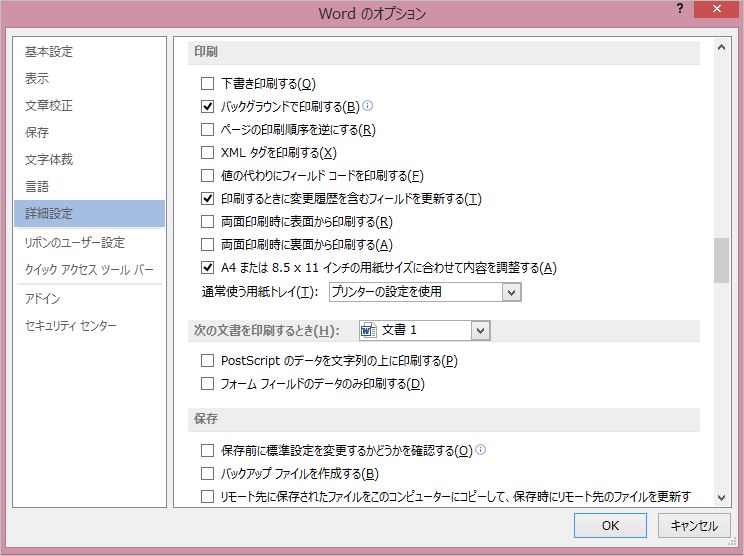Click the vertical scrollbar thumb
744x556 pixels.
[721, 260]
